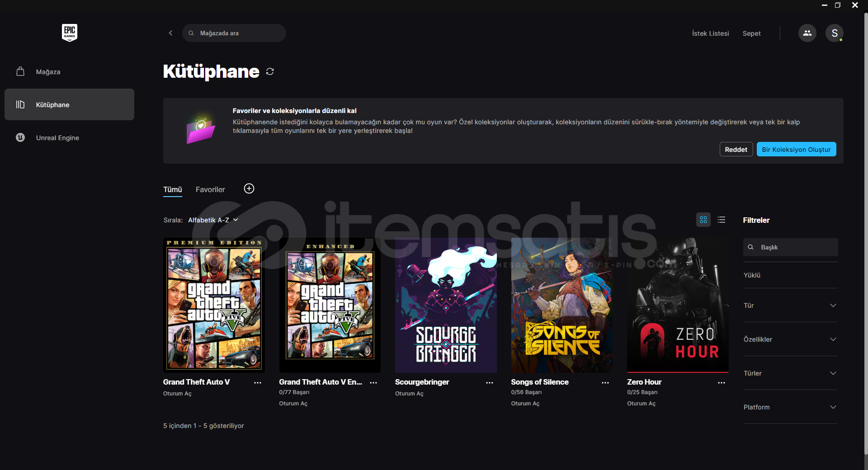Click the 0/25 Başarı achievements text
This screenshot has height=470, width=868.
642,392
